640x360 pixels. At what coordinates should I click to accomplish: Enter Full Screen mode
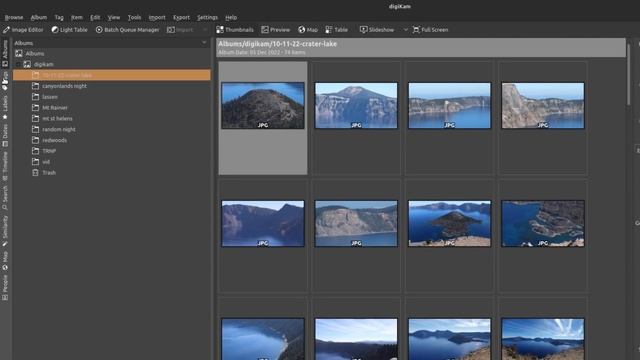click(430, 30)
